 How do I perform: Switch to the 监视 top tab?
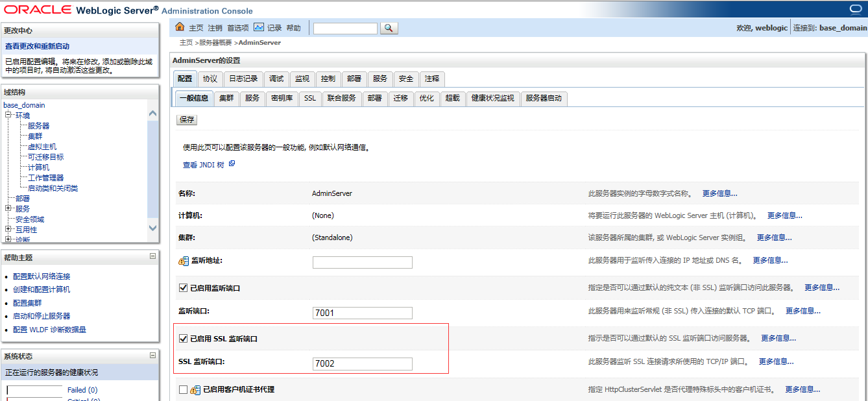tap(302, 79)
